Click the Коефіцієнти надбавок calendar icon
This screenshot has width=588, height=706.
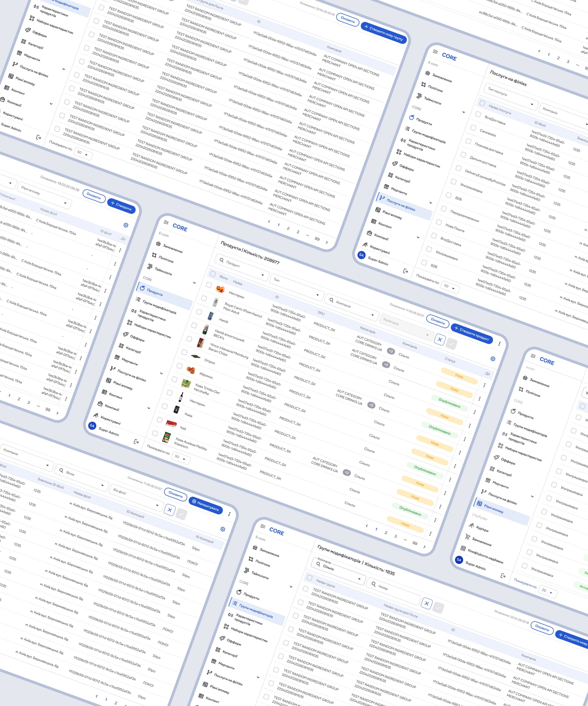pos(463,549)
